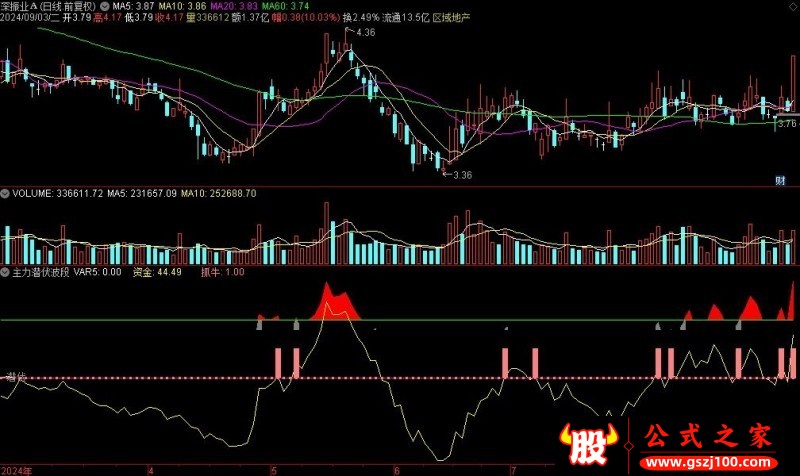Click the turnover amount 额1.37亿
The height and width of the screenshot is (476, 800).
250,18
